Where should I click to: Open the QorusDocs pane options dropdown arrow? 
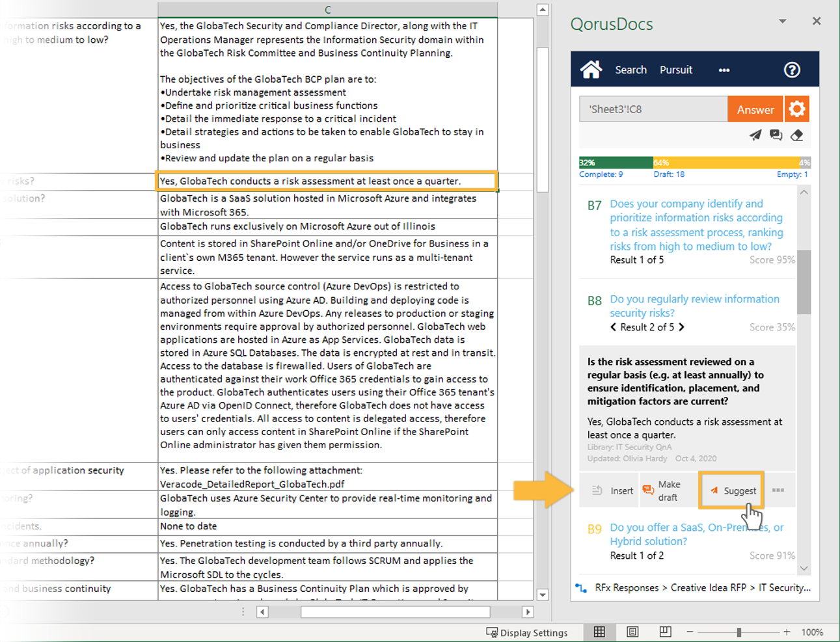782,21
